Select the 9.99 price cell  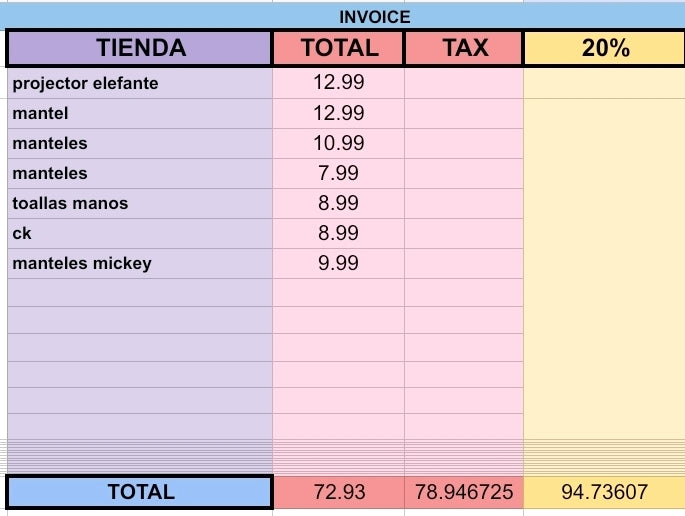(339, 263)
